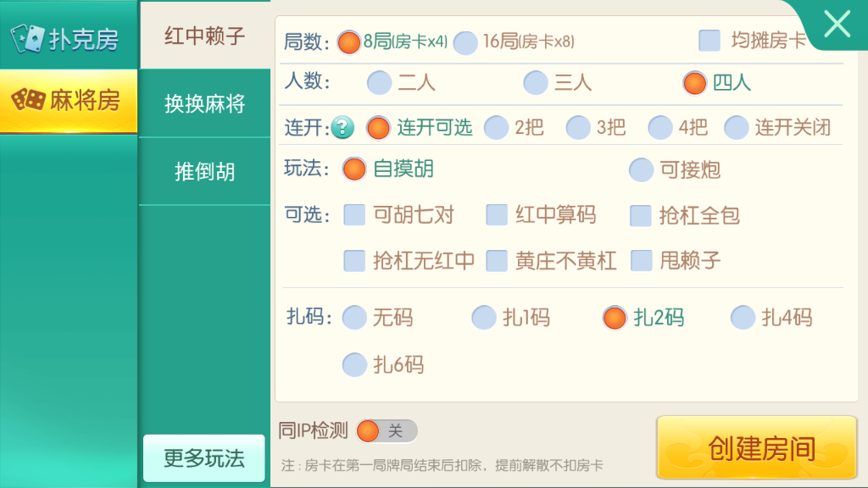Tick the 红中算码 checkbox
Image resolution: width=868 pixels, height=488 pixels.
(x=497, y=215)
